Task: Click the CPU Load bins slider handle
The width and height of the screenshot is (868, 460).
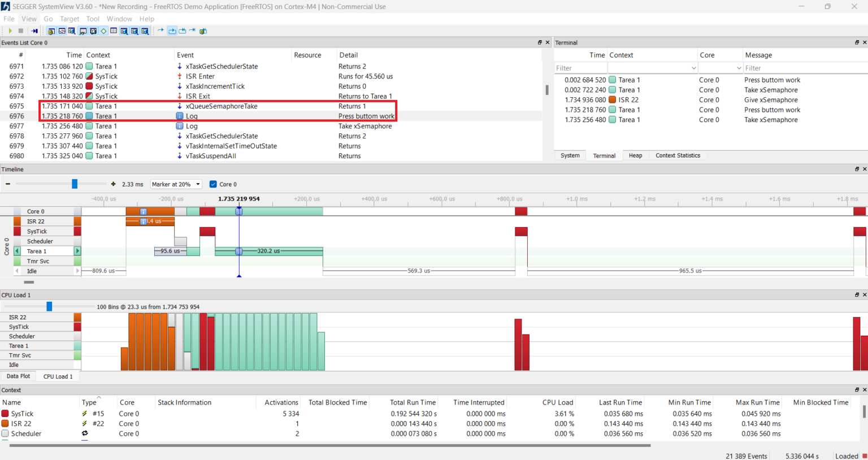Action: tap(49, 306)
